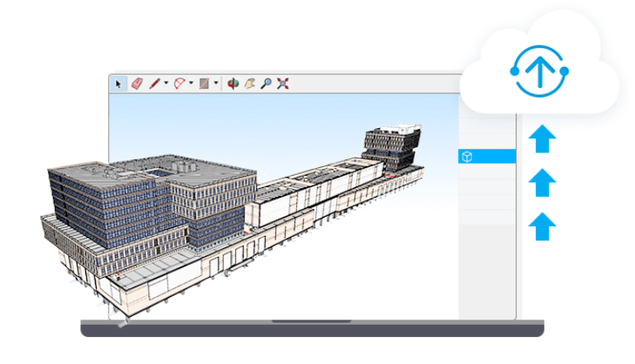Open the Rectangle tool dropdown arrow
Screen dimensions: 635x364
216,83
